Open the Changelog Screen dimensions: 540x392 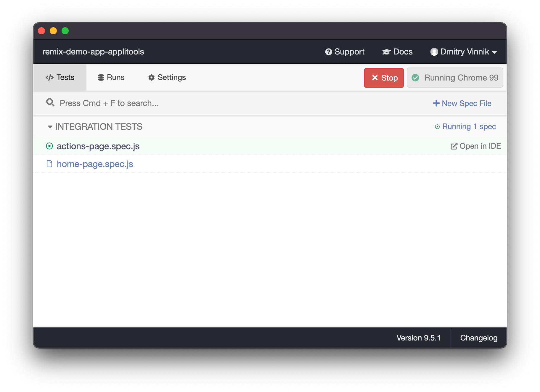[479, 338]
